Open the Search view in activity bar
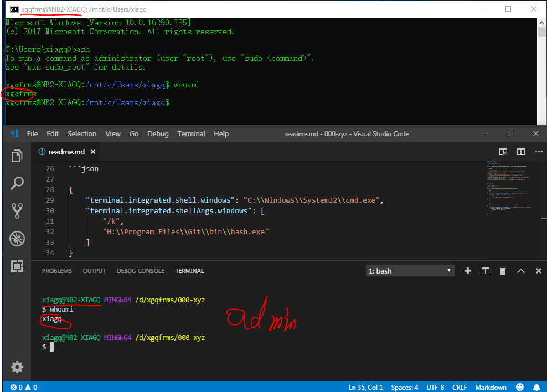Screen dimensions: 547x392 pos(17,183)
